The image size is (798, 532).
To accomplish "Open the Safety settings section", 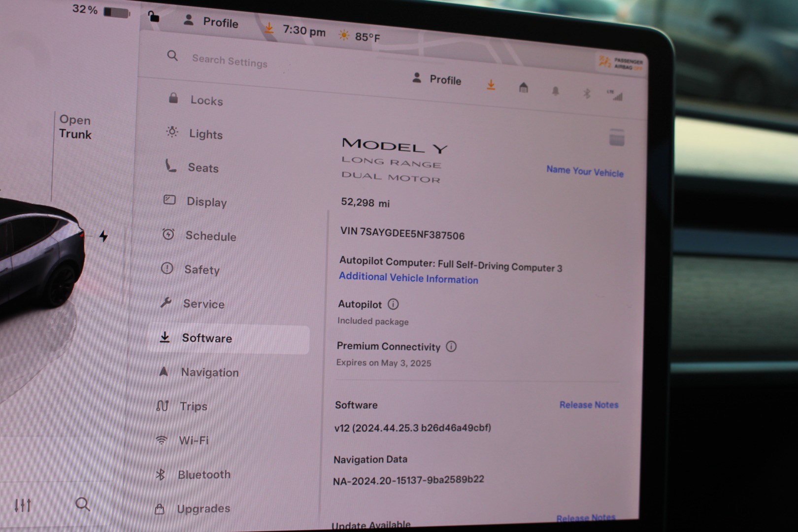I will (x=201, y=269).
